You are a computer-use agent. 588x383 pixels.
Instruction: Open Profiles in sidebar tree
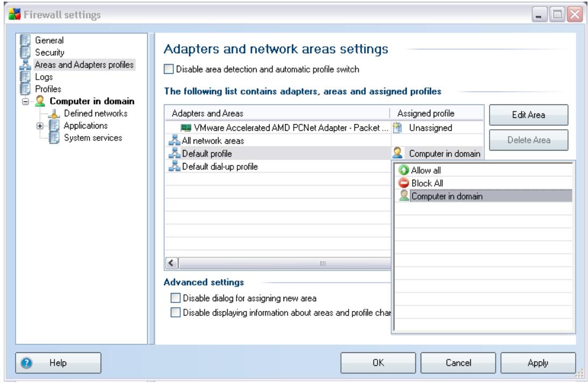48,89
